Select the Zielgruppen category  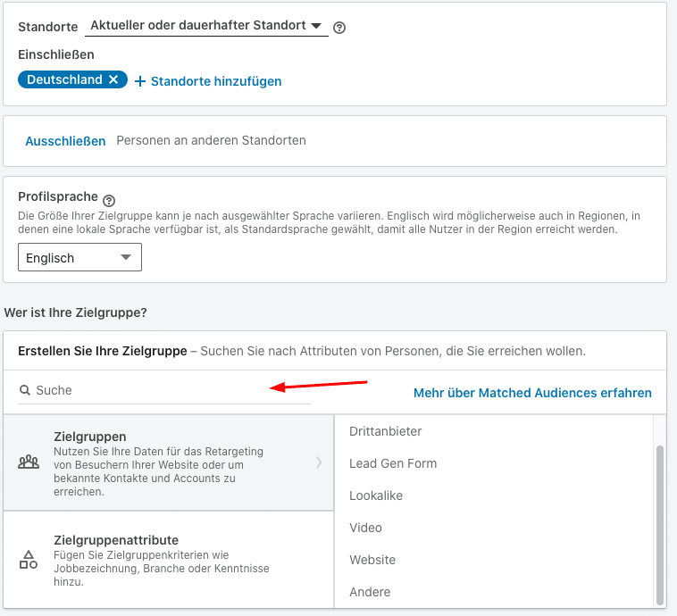point(169,462)
